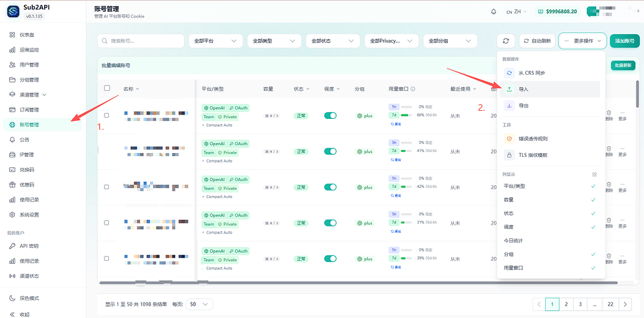Check the first account row checkbox
644x318 pixels.
(x=106, y=116)
